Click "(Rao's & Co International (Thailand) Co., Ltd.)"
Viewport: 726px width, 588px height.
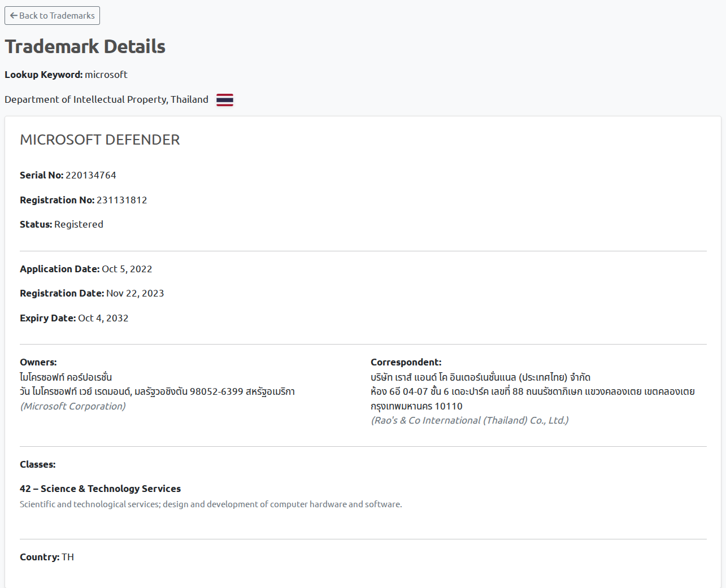click(470, 420)
